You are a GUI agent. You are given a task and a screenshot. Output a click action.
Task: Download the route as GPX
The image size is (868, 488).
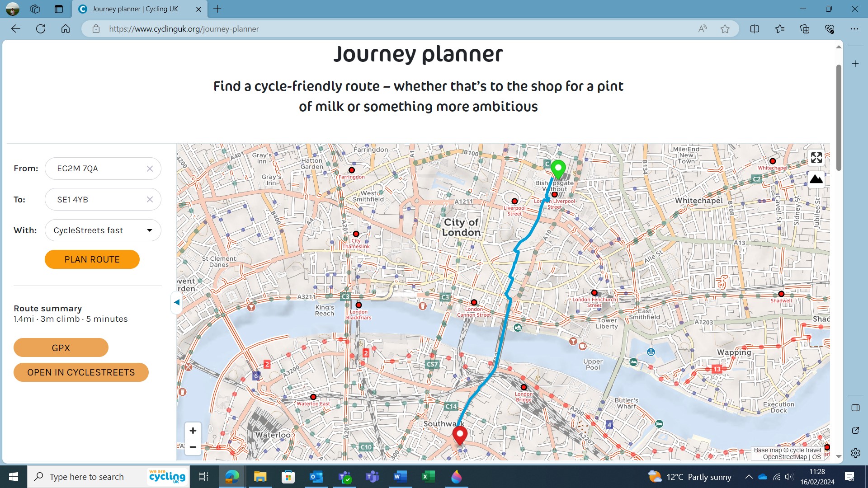(x=61, y=347)
